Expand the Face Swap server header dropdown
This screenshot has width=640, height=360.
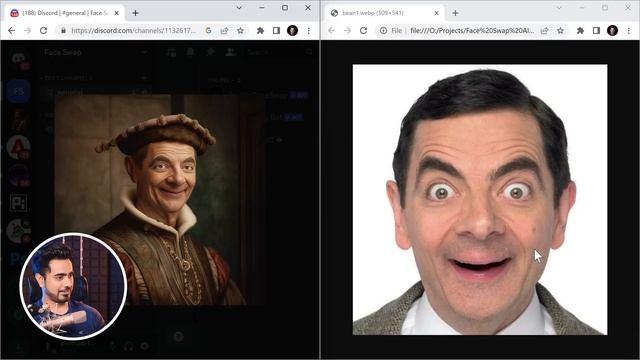tap(144, 52)
